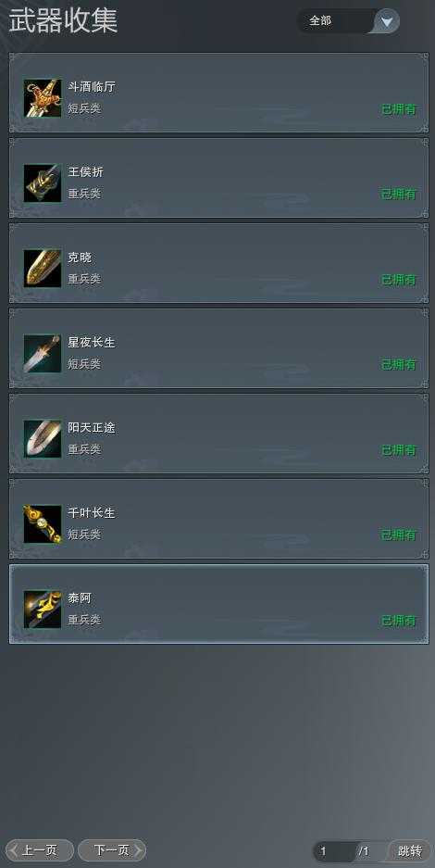
Task: Select the 王侯折 weapon icon
Action: pos(43,183)
